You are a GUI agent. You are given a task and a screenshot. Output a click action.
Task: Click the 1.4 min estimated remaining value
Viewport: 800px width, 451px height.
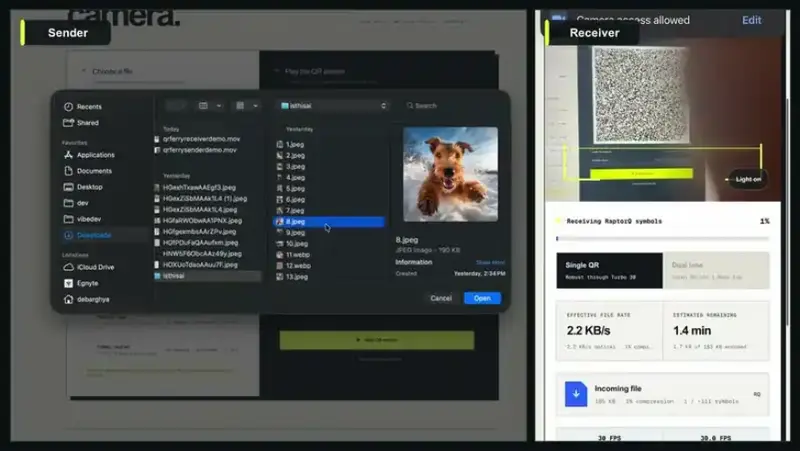pos(692,331)
